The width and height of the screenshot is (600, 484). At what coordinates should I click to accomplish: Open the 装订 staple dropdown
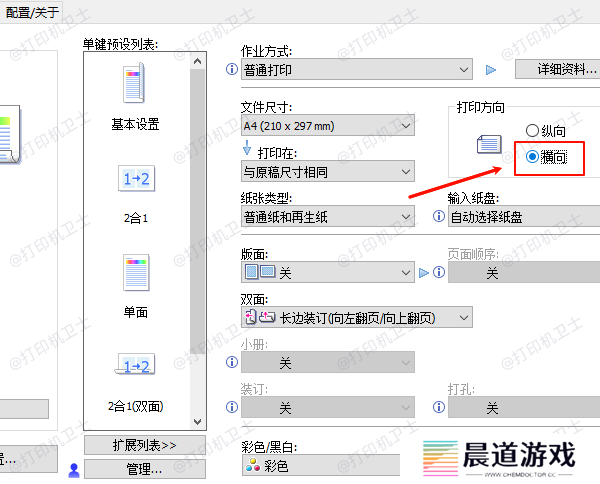click(x=328, y=407)
